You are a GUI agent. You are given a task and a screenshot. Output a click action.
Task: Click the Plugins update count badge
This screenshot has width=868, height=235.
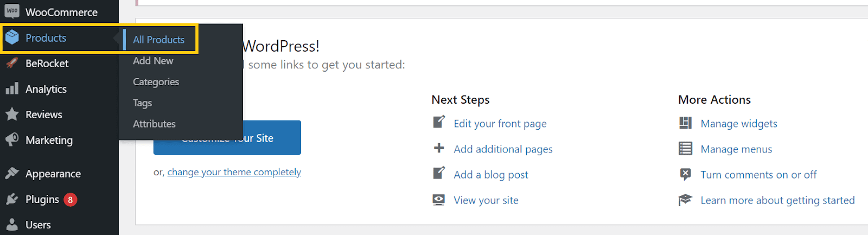pos(70,200)
